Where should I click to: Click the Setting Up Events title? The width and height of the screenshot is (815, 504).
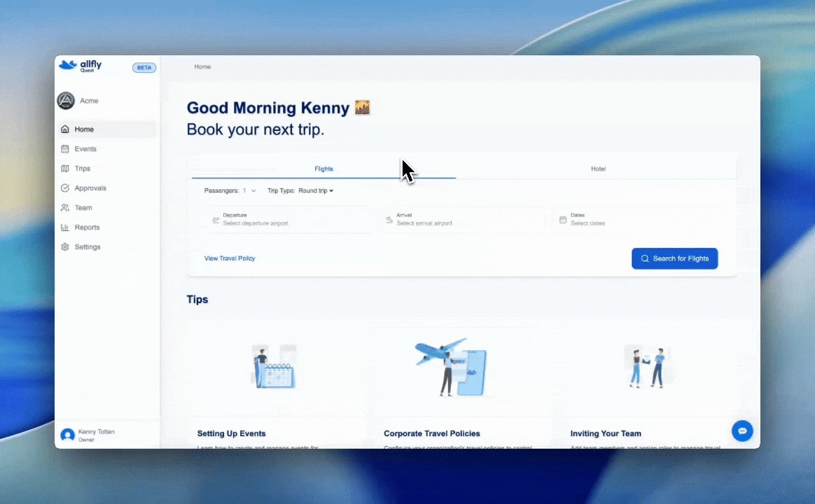pyautogui.click(x=231, y=433)
